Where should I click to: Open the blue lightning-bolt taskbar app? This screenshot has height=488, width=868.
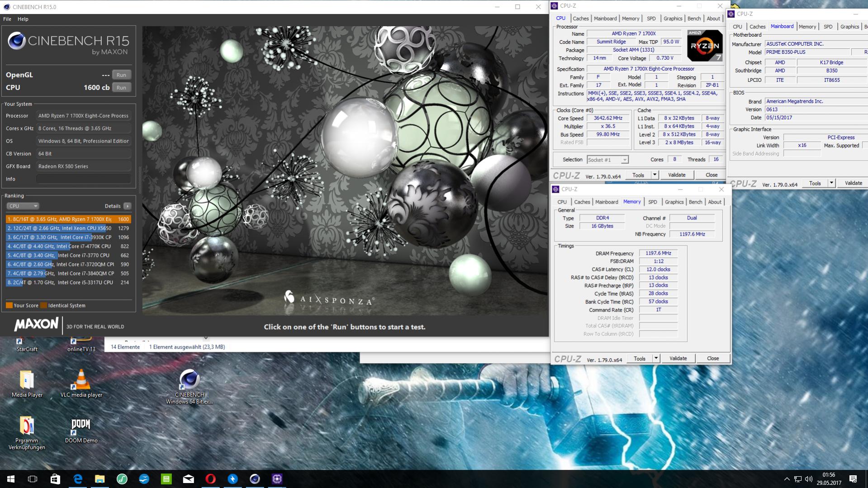[x=232, y=479]
